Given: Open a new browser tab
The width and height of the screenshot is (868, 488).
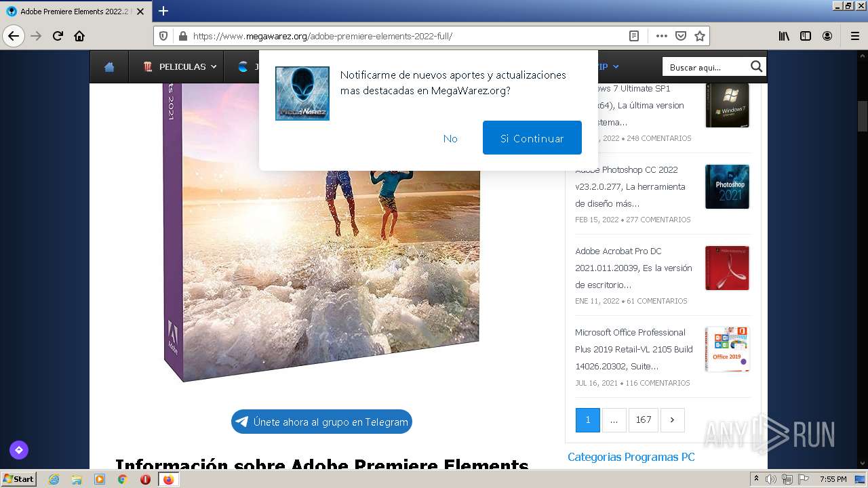Looking at the screenshot, I should point(163,11).
